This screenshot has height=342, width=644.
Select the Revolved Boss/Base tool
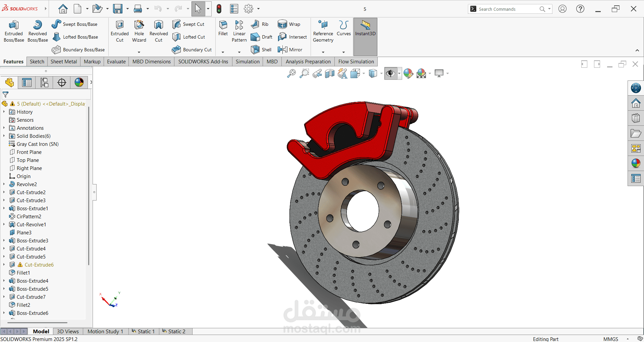pyautogui.click(x=38, y=31)
